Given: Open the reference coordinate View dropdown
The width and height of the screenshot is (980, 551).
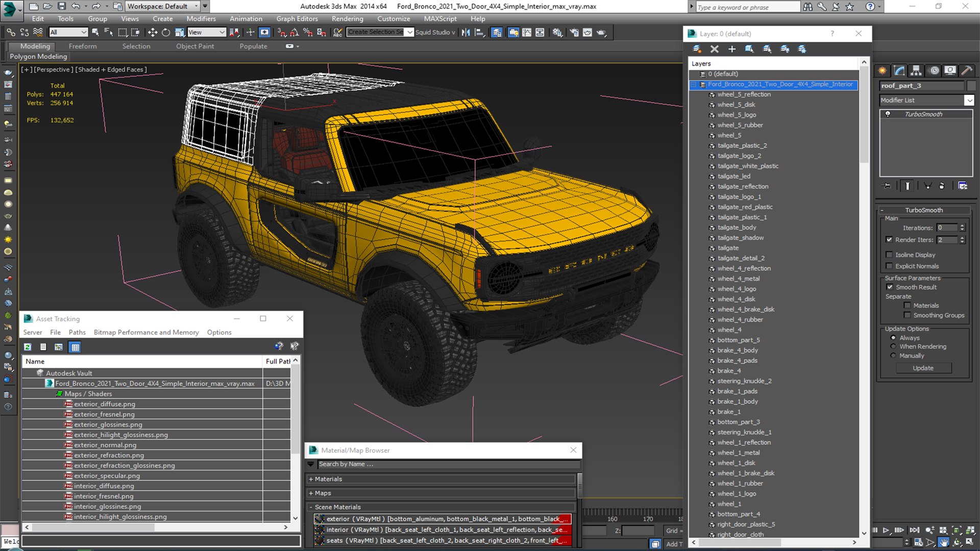Looking at the screenshot, I should point(207,32).
